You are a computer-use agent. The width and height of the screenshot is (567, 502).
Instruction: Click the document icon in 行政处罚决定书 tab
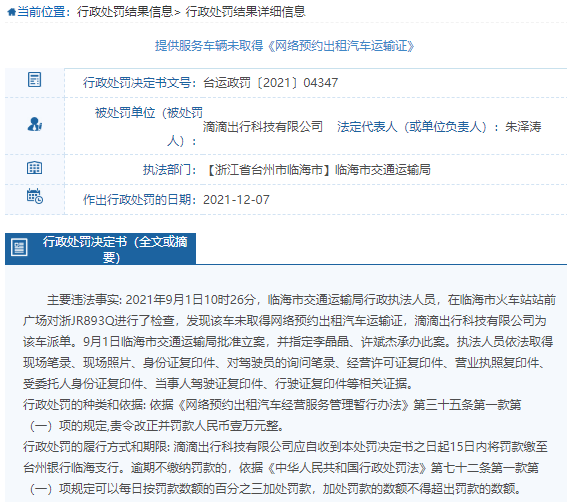pyautogui.click(x=19, y=247)
